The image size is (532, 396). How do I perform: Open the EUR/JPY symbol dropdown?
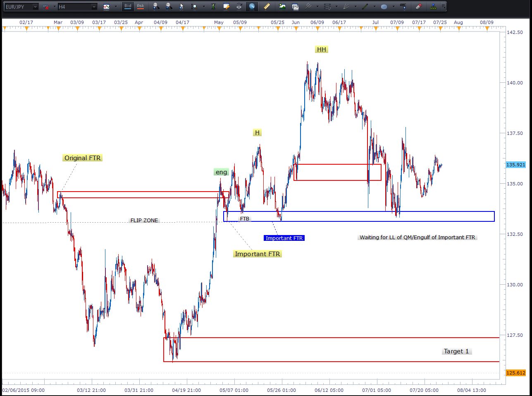pos(35,7)
